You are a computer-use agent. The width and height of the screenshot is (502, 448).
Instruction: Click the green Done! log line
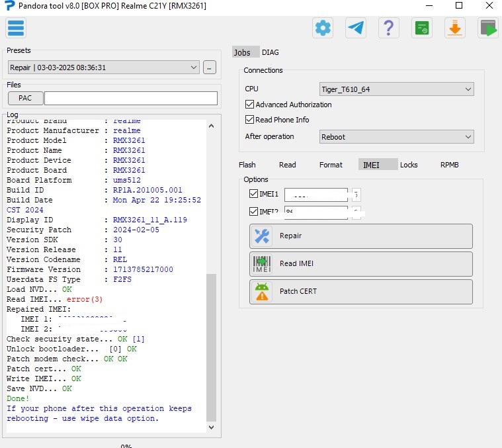tap(18, 398)
